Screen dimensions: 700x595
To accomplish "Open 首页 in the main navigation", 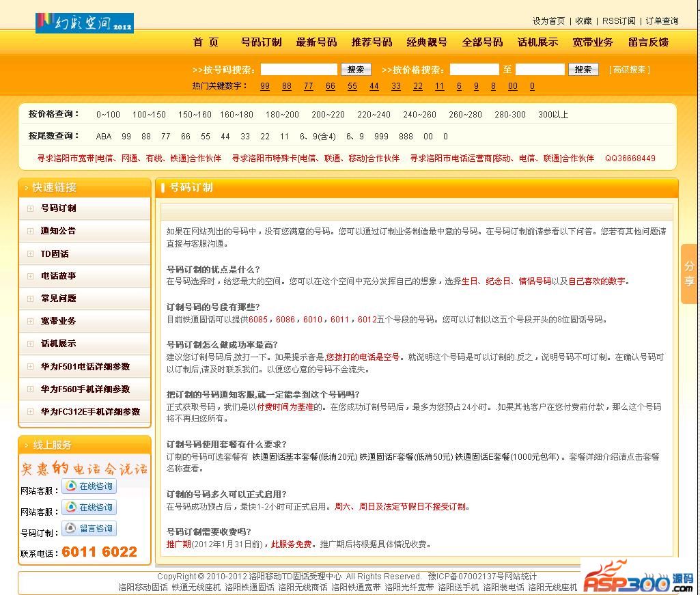I will (x=206, y=42).
